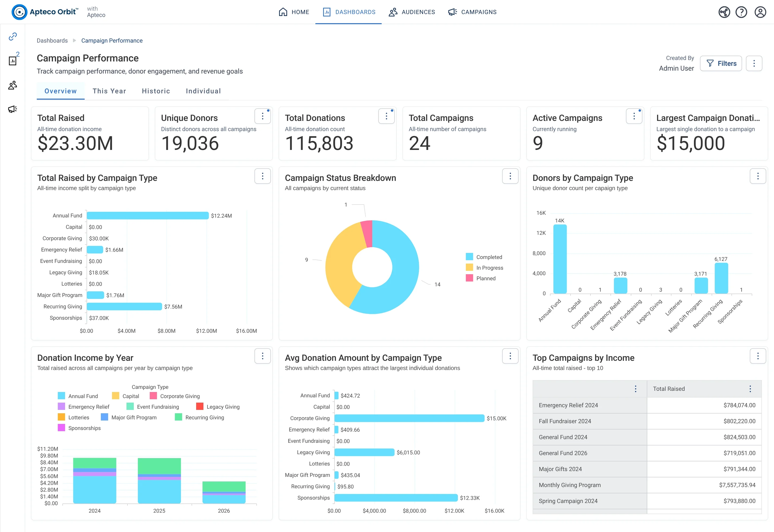Open the sidebar audiences people icon
This screenshot has height=532, width=774.
[13, 85]
